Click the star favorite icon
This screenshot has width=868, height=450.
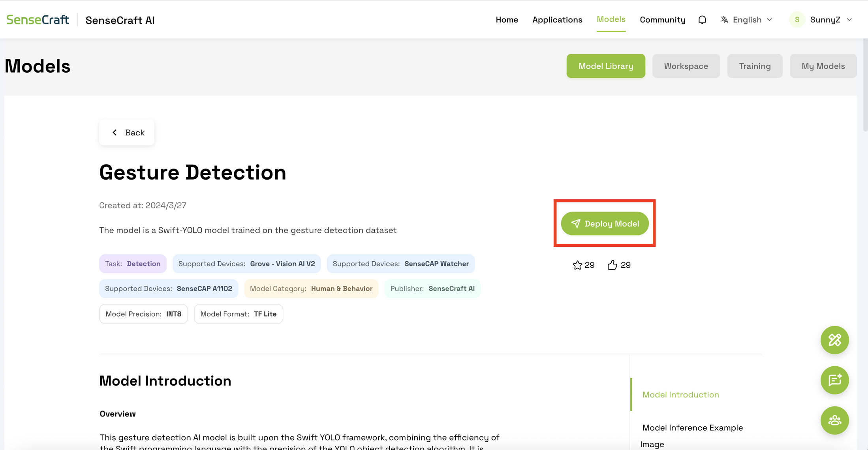click(577, 265)
